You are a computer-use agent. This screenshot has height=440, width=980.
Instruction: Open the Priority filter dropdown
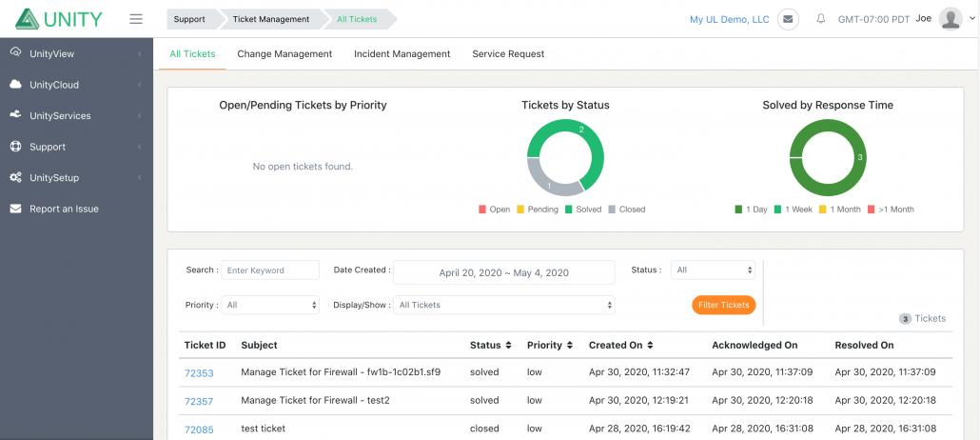click(x=270, y=305)
